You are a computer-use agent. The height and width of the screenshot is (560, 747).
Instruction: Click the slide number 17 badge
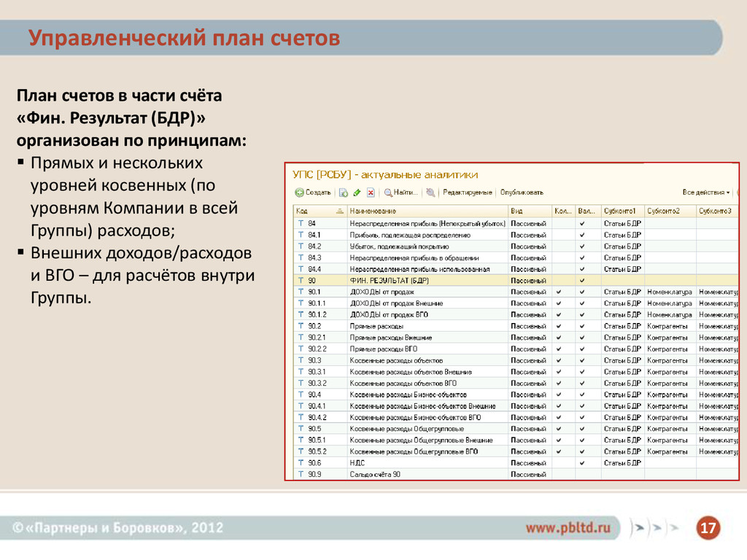(708, 528)
